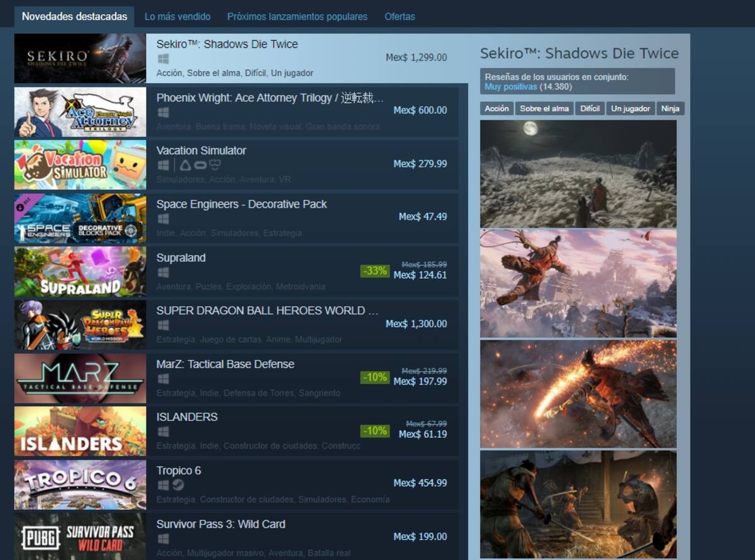Click ISLANDERS -10% discount badge
Image resolution: width=755 pixels, height=560 pixels.
[374, 430]
